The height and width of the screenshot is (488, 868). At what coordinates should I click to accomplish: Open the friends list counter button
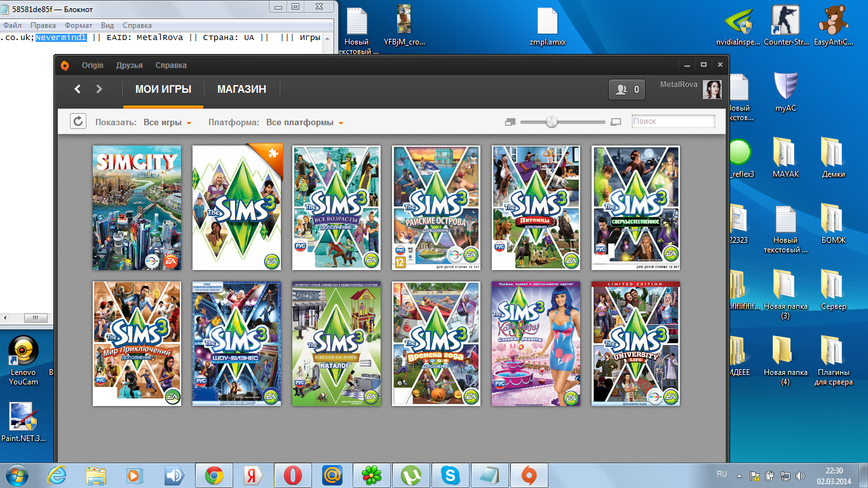627,90
